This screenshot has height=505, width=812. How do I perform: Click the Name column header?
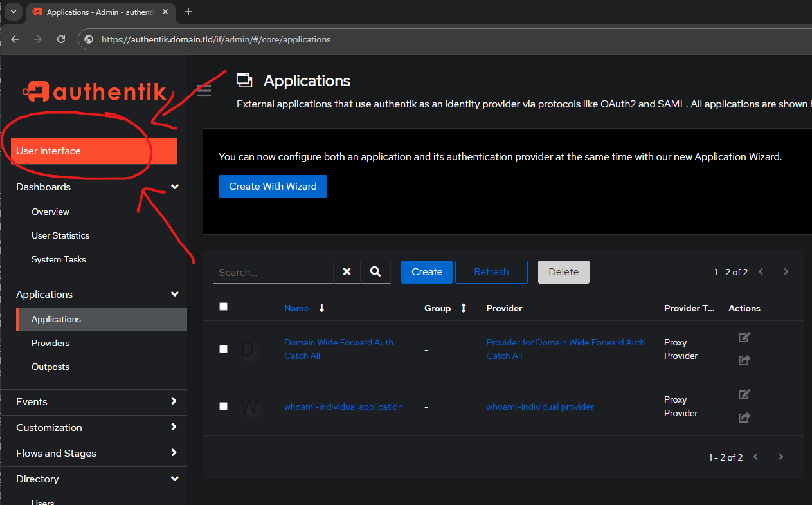pyautogui.click(x=296, y=308)
